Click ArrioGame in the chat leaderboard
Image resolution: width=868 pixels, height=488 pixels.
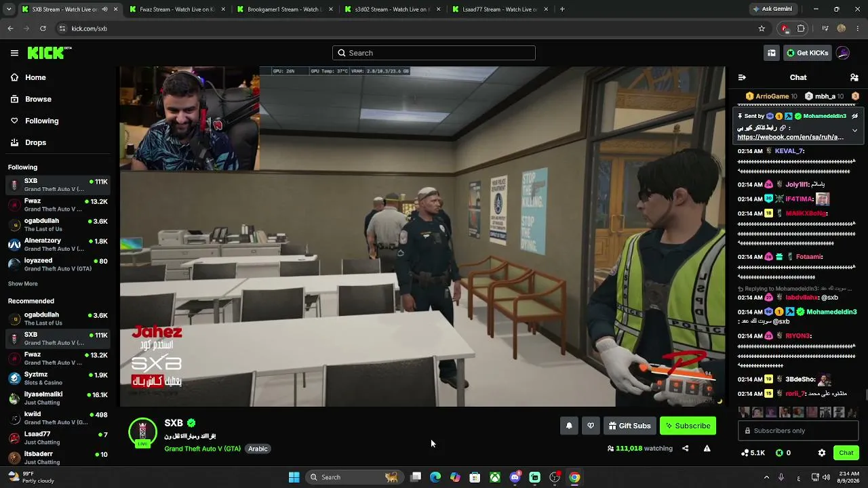pyautogui.click(x=772, y=96)
